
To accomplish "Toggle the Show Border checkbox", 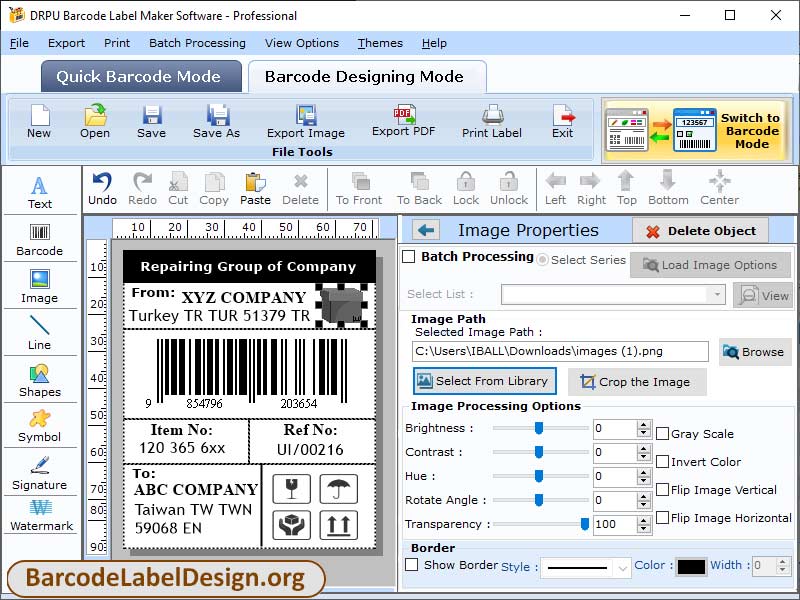I will pos(411,565).
